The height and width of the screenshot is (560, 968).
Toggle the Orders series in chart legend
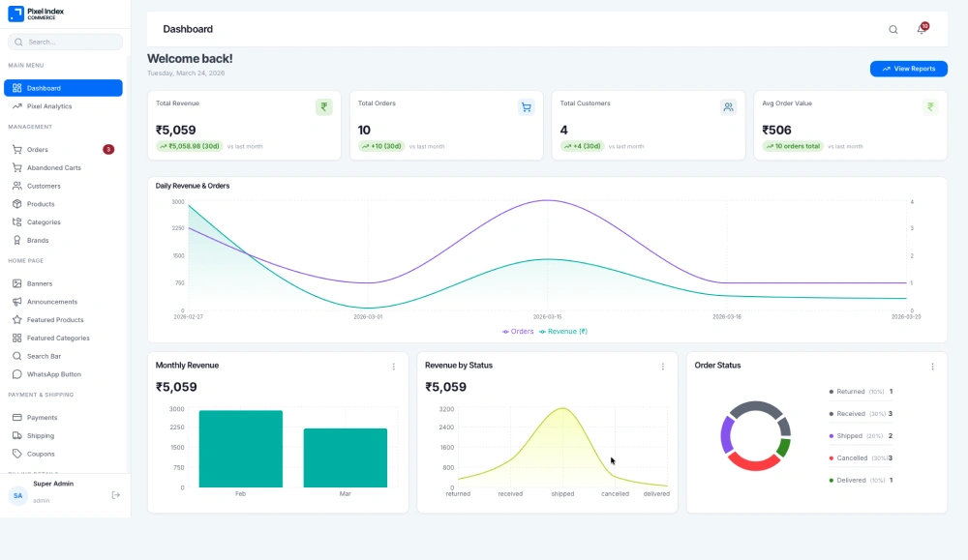click(518, 331)
